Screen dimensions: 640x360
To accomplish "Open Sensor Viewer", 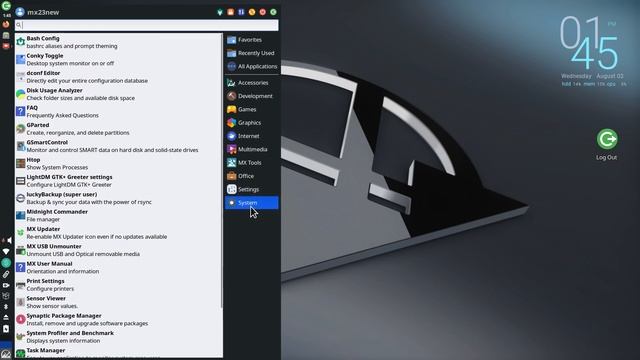I will click(x=118, y=302).
